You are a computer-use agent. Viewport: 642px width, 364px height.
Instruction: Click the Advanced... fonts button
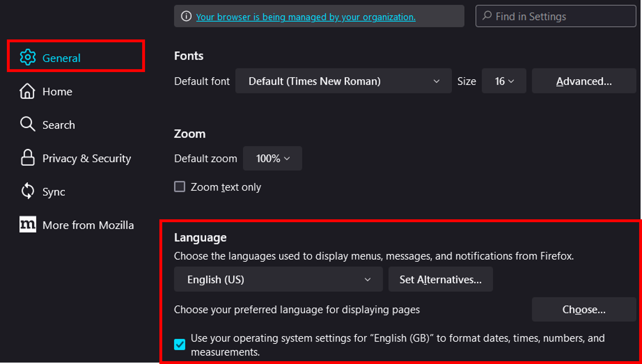584,81
